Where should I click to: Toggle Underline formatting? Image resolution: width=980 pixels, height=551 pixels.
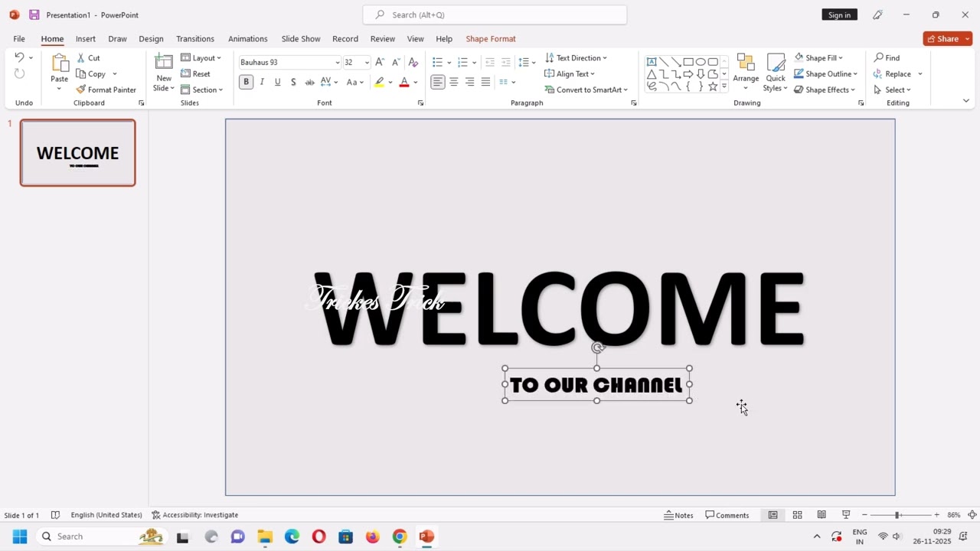click(x=277, y=82)
